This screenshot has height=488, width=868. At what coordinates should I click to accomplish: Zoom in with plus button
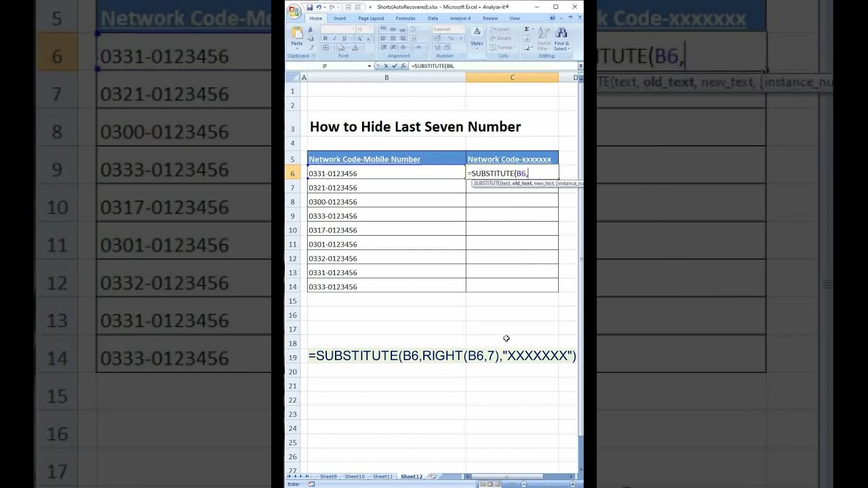[x=573, y=484]
